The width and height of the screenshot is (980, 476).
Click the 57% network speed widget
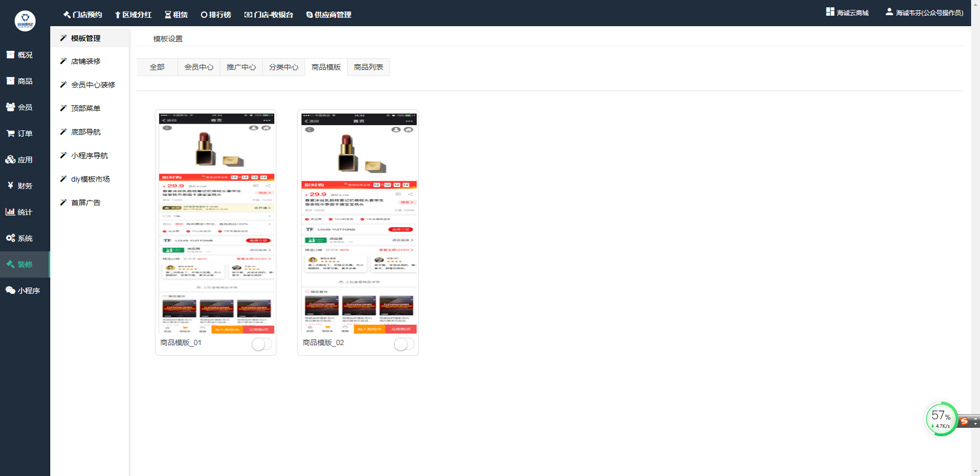(941, 419)
